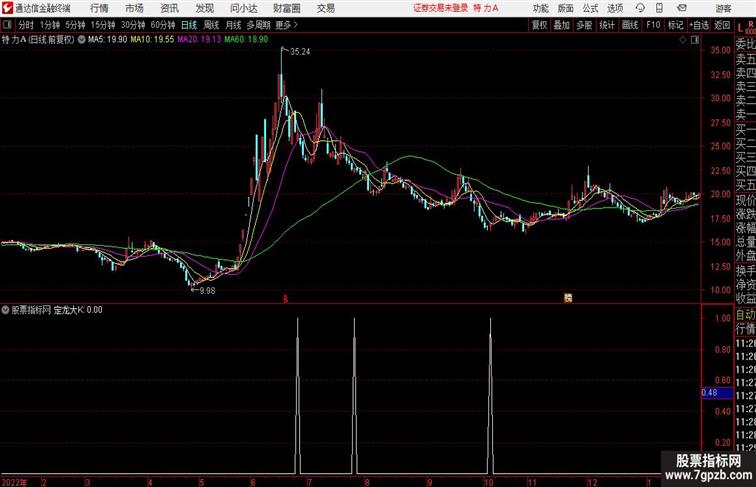756x487 pixels.
Task: Switch to 分时 chart tab
Action: [x=26, y=25]
